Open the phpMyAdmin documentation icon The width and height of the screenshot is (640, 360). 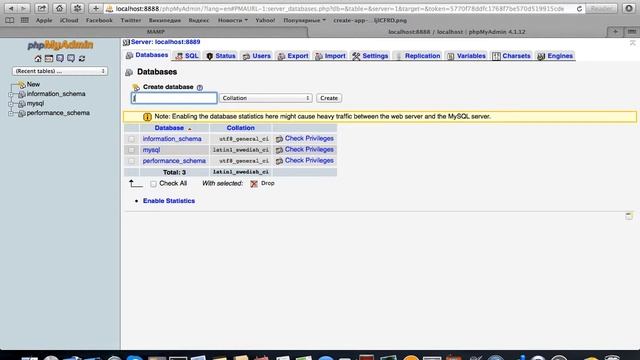tap(60, 59)
